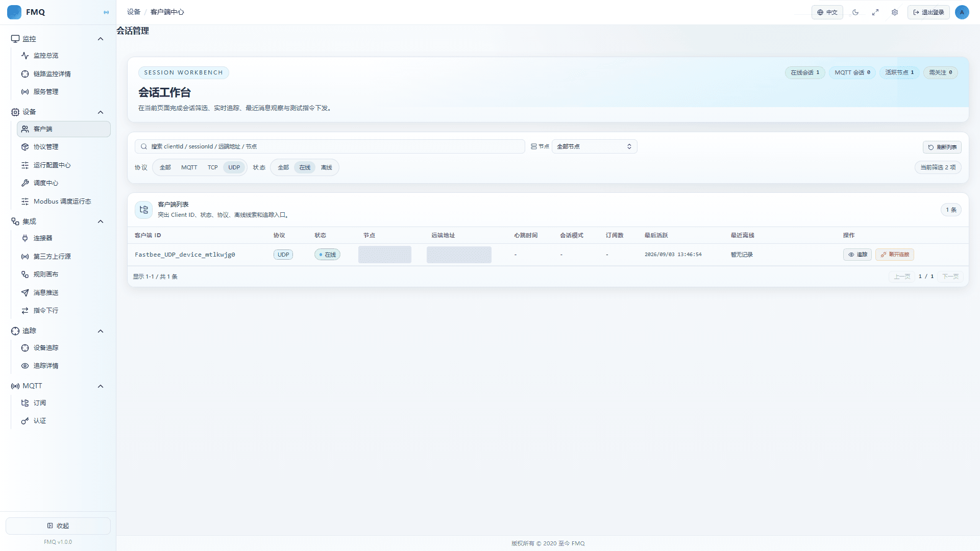Open 规则画布 rule canvas
The height and width of the screenshot is (551, 980).
click(x=63, y=274)
